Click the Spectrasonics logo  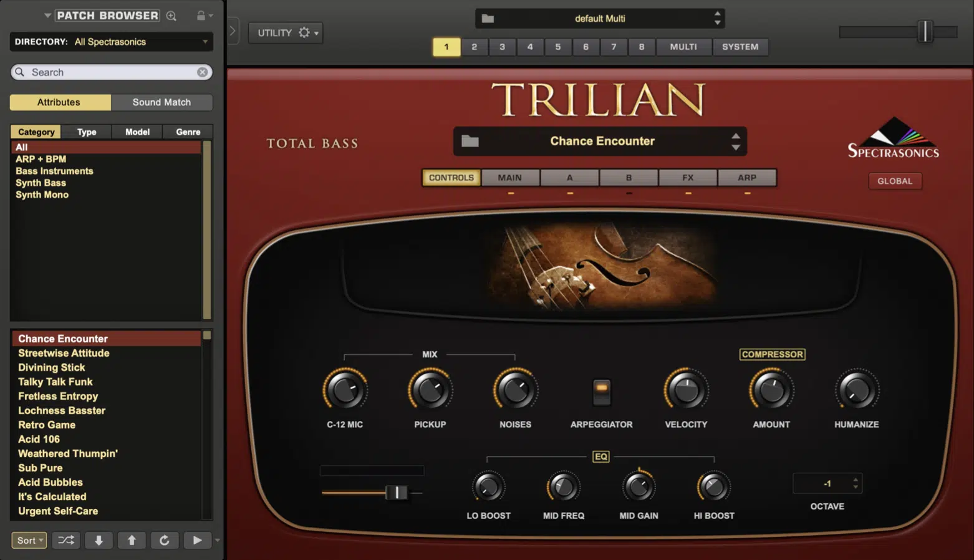(894, 137)
